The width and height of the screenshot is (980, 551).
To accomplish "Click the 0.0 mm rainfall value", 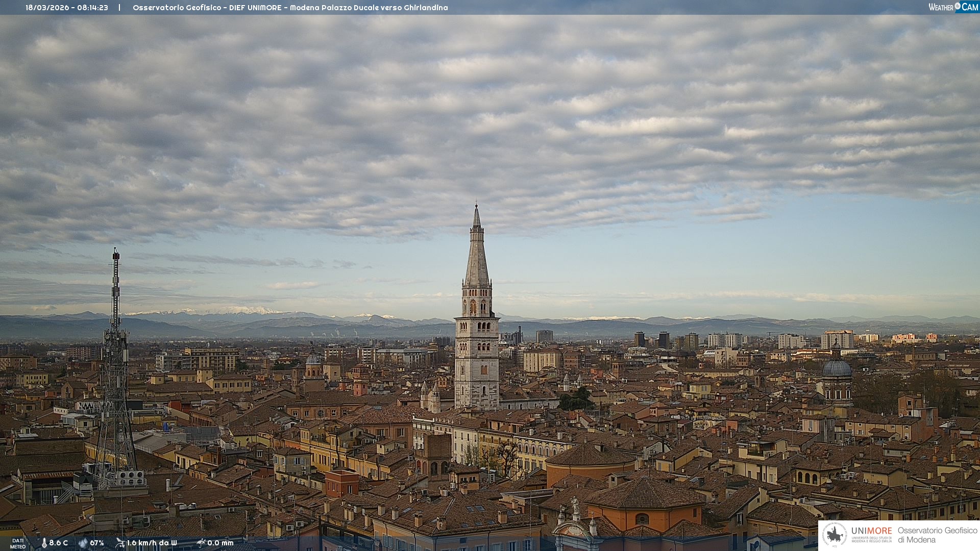I will tap(220, 543).
